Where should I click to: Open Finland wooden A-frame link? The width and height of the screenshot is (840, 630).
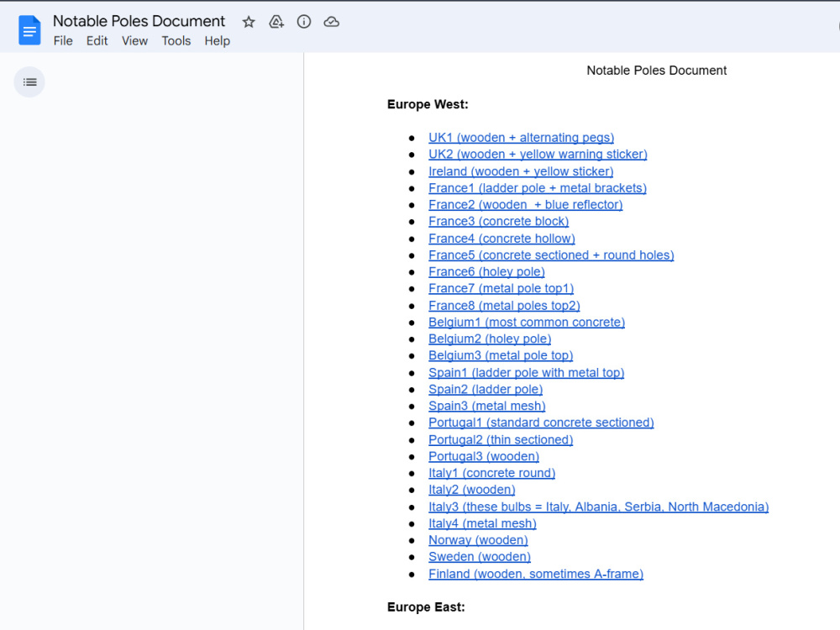coord(536,573)
